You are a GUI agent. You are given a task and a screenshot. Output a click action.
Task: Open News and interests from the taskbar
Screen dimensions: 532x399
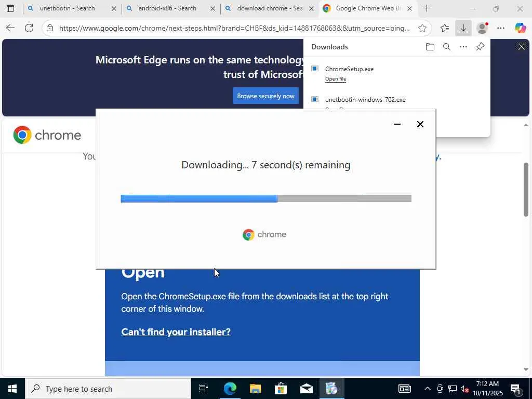[404, 389]
